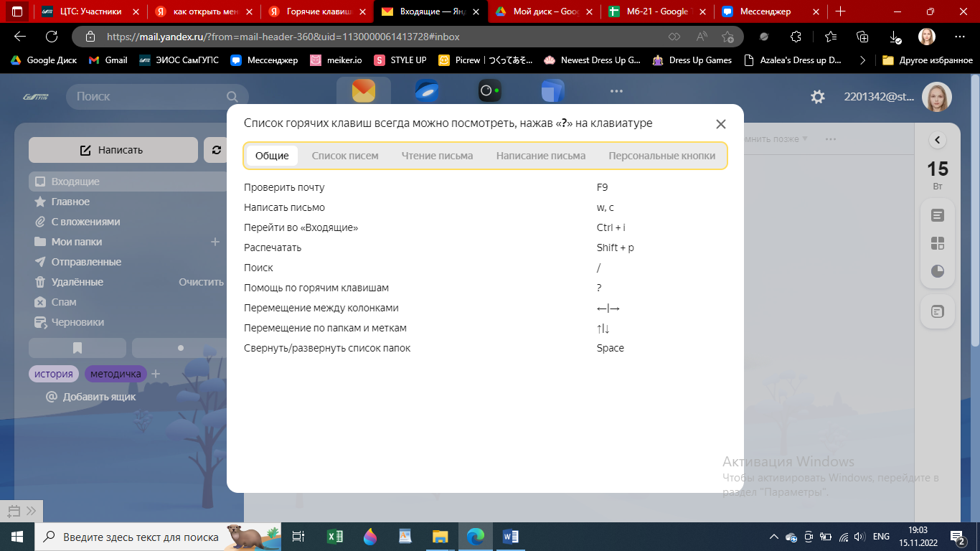Switch to the Мб-21 Google Sheets browser tab
Screen dimensions: 980x551
(x=659, y=11)
